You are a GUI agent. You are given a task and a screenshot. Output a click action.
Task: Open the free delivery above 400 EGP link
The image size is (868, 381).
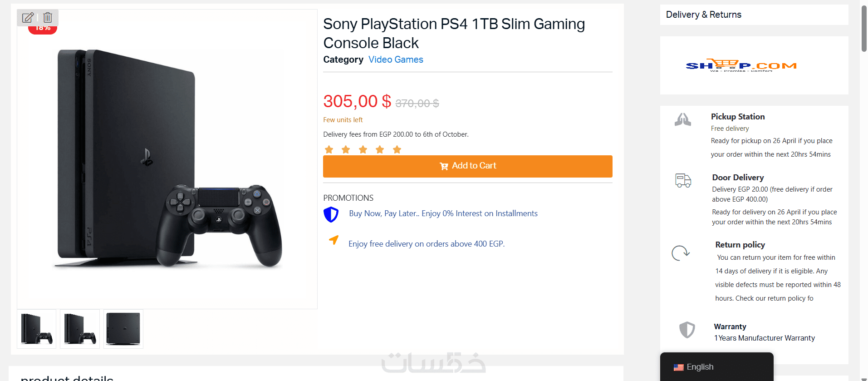(x=426, y=244)
